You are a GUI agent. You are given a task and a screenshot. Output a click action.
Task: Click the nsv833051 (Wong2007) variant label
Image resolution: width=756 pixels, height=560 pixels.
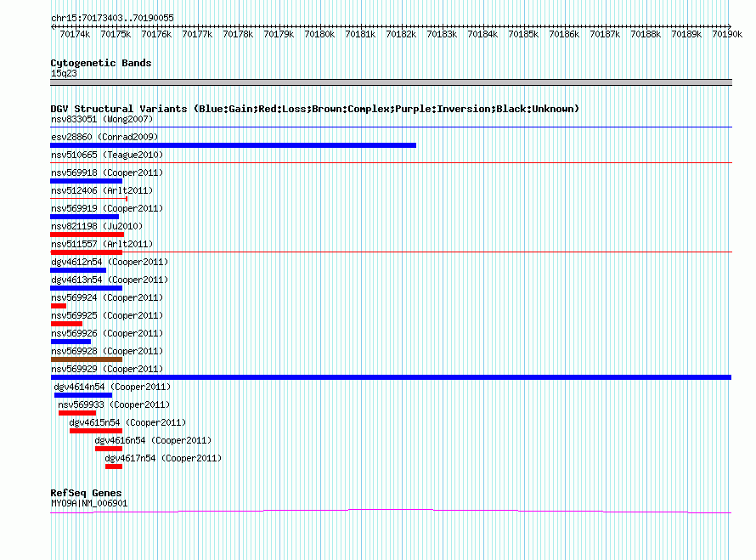click(102, 119)
